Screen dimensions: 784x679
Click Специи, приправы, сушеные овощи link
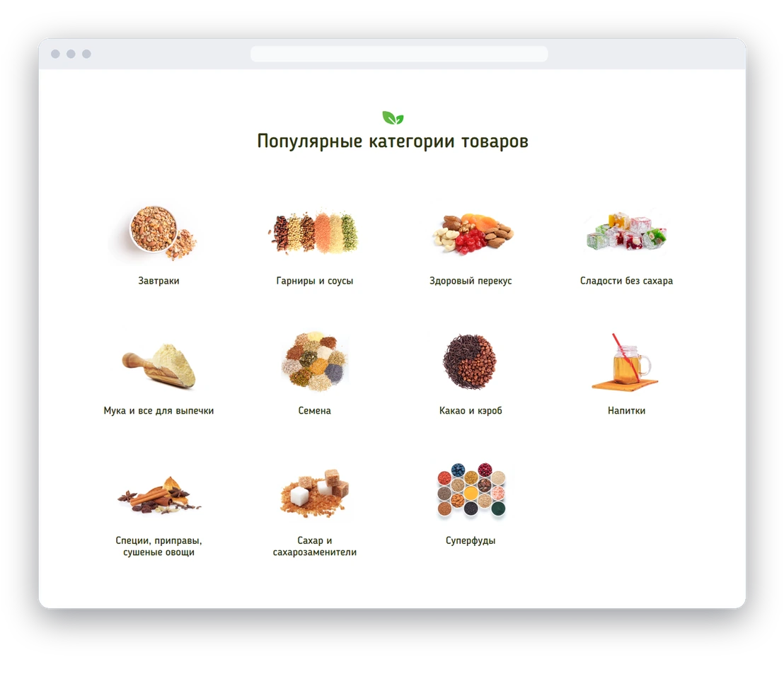coord(158,546)
